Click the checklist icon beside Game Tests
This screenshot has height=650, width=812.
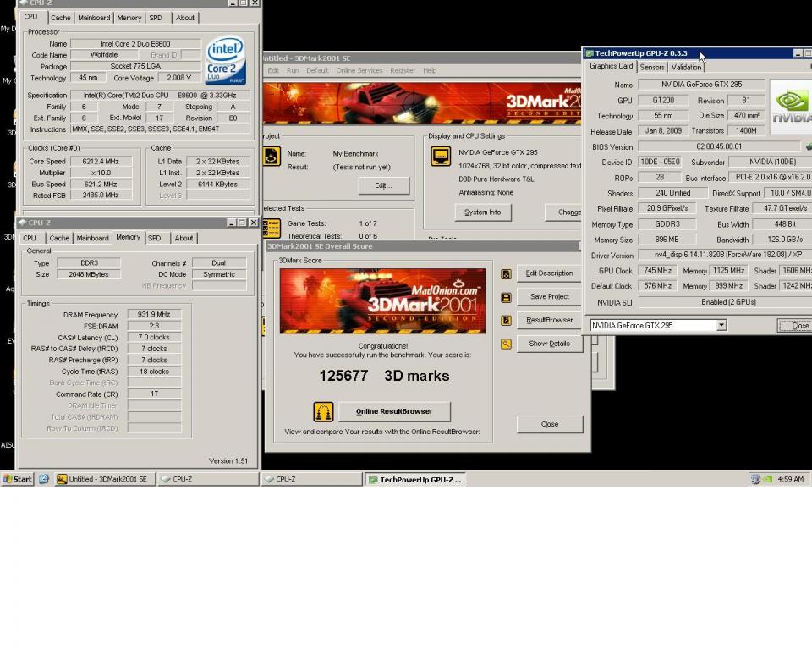(x=272, y=228)
